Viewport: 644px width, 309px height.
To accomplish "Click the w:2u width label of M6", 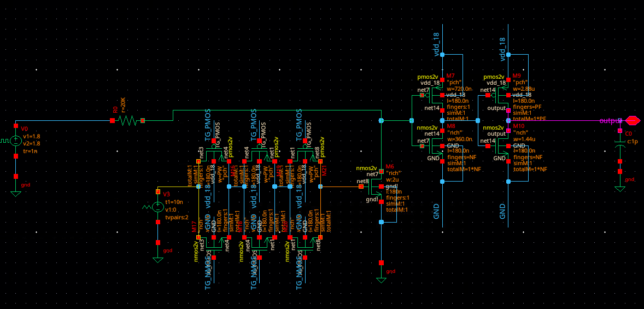I will (391, 180).
